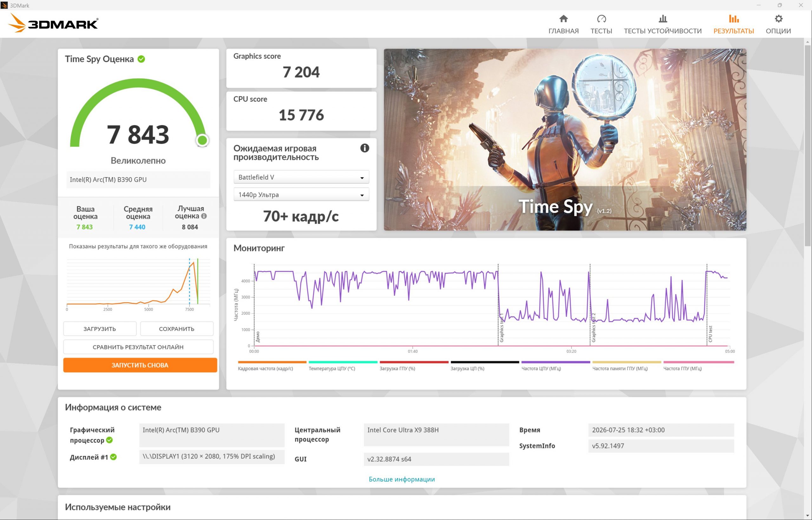Click green check next to Дисплей #1
The width and height of the screenshot is (812, 520).
[113, 457]
